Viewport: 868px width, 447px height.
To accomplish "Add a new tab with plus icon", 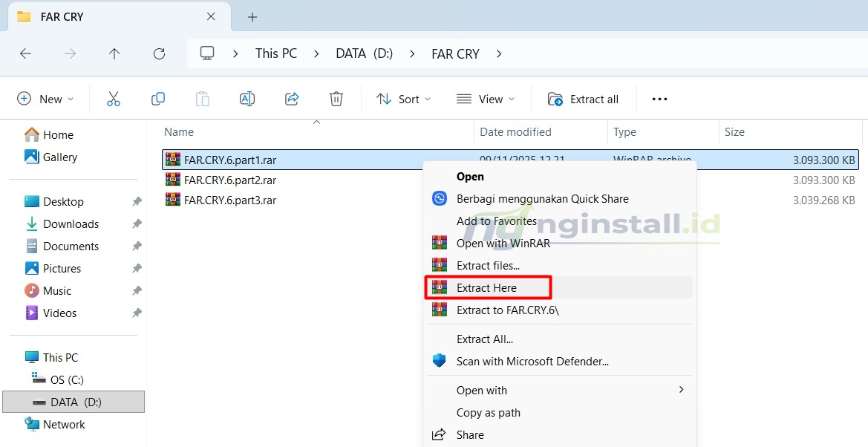I will click(252, 17).
